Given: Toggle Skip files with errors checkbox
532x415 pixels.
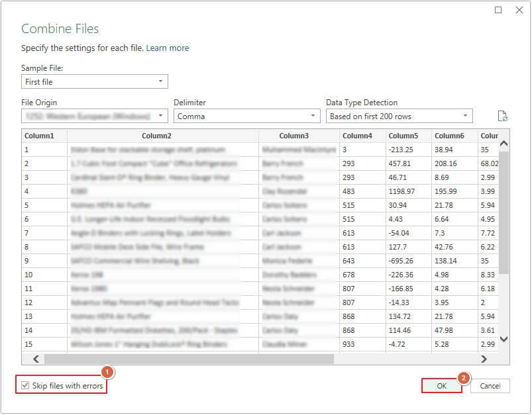Looking at the screenshot, I should coord(26,386).
